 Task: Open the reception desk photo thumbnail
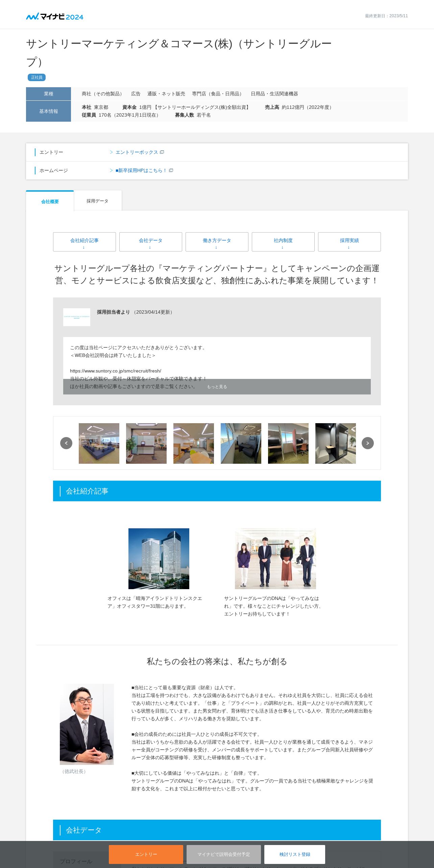[146, 443]
